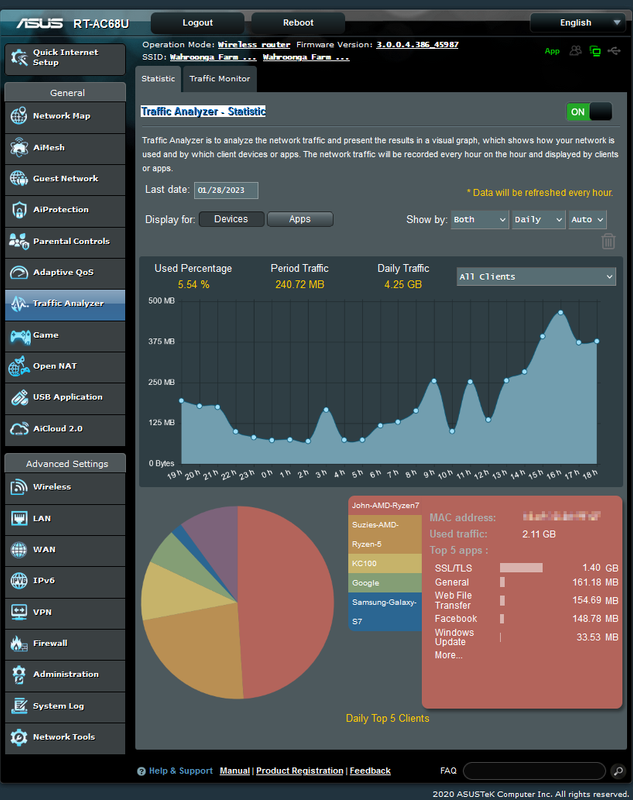The width and height of the screenshot is (633, 800).
Task: Click the USB status icon in header
Action: point(615,51)
